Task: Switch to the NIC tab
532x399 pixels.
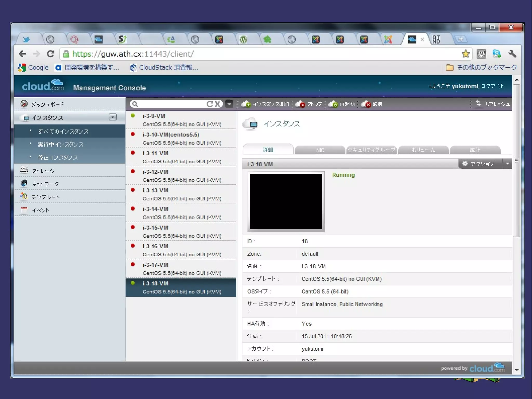Action: tap(320, 150)
